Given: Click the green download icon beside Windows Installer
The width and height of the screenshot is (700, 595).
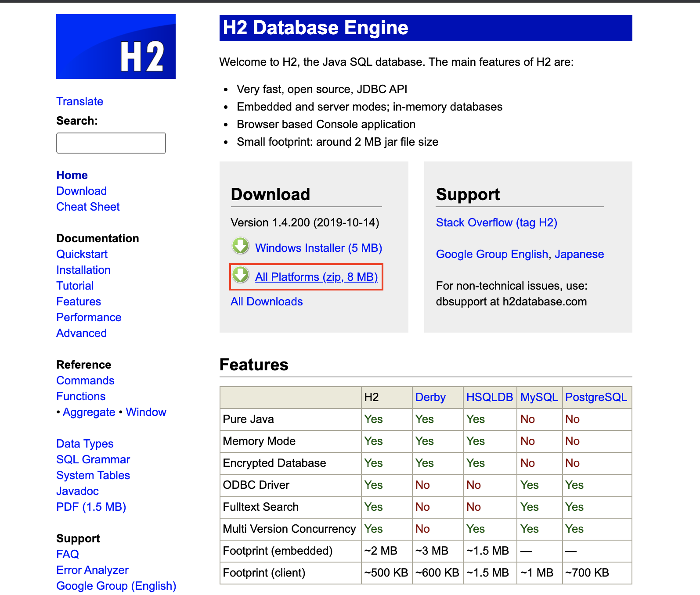Looking at the screenshot, I should pos(240,246).
